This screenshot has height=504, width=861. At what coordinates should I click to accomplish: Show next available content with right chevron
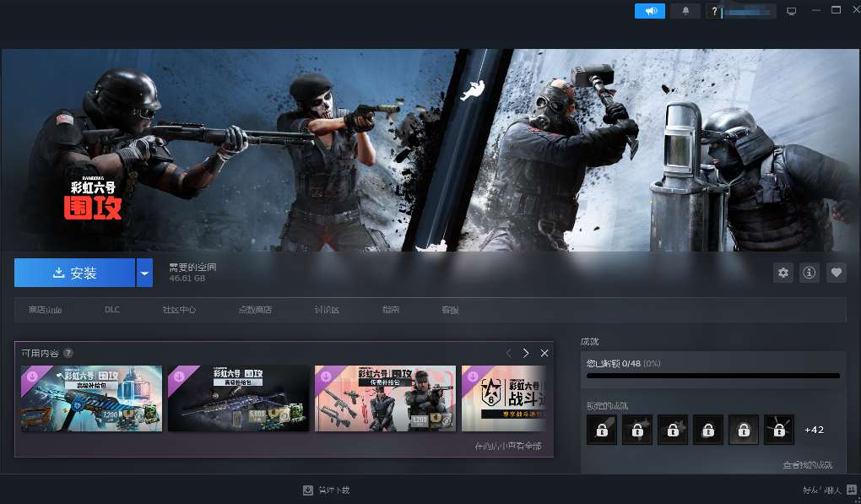pyautogui.click(x=526, y=353)
